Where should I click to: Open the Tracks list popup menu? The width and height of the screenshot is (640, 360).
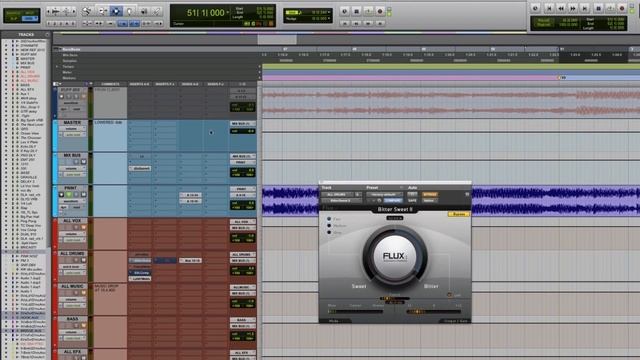click(x=47, y=34)
